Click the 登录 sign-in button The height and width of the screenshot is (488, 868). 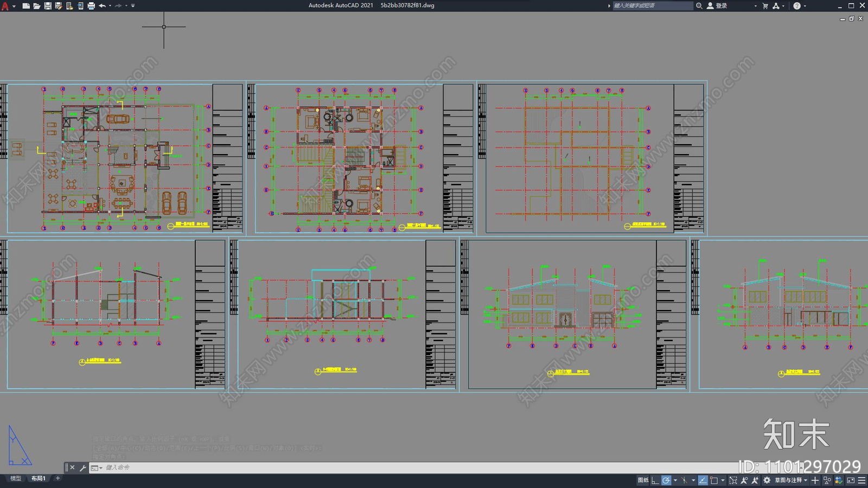pos(717,6)
